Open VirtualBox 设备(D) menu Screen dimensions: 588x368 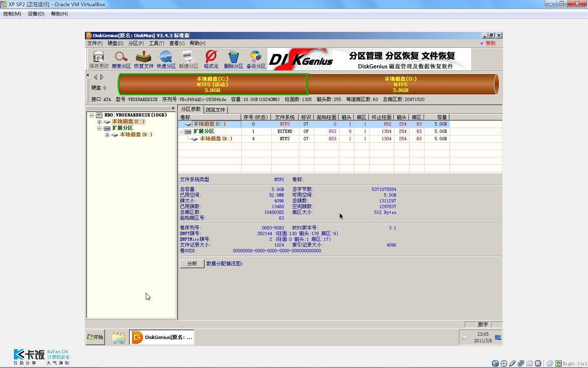click(36, 14)
